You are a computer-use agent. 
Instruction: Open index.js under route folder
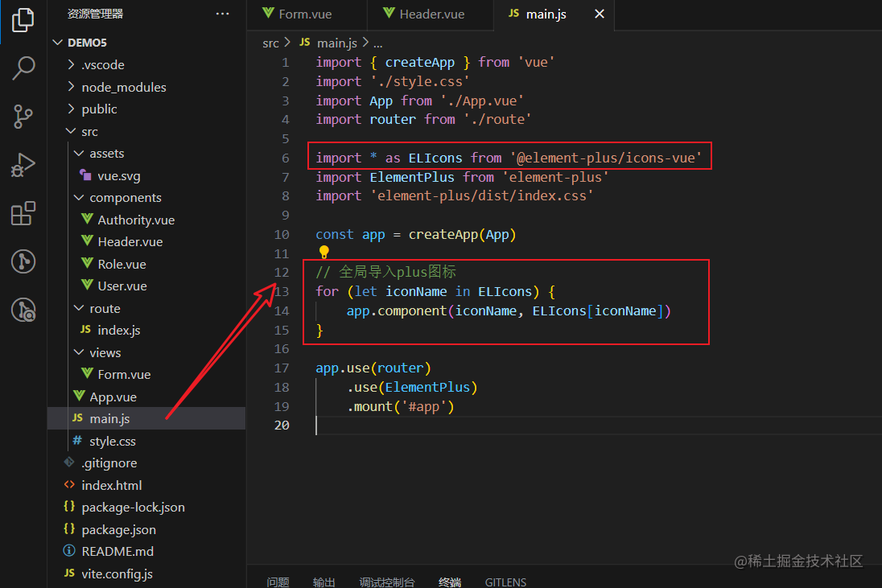(x=146, y=330)
